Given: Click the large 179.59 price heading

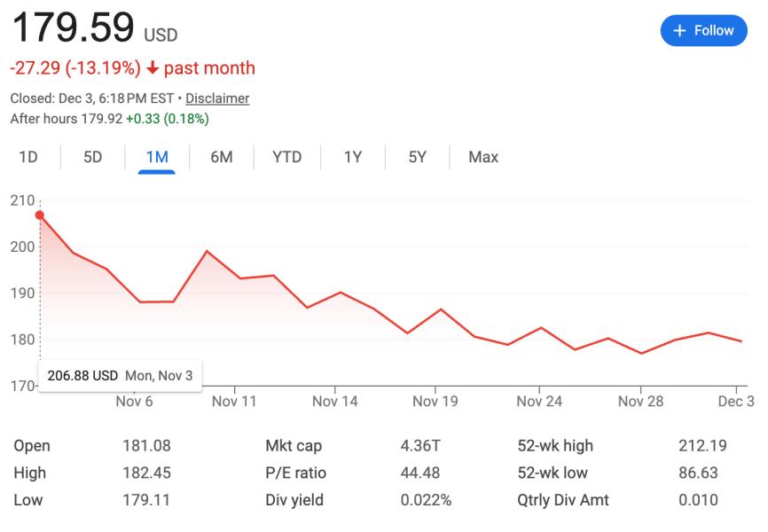Looking at the screenshot, I should coord(73,28).
